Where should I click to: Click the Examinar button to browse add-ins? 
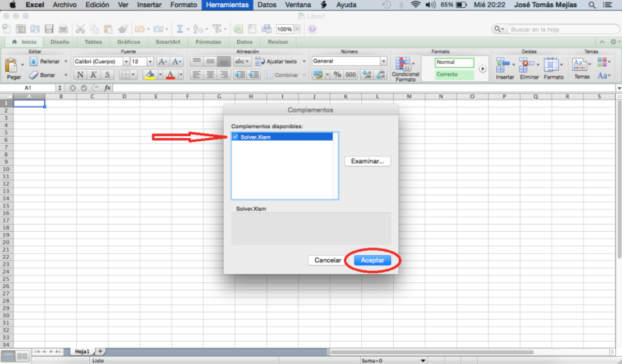367,161
